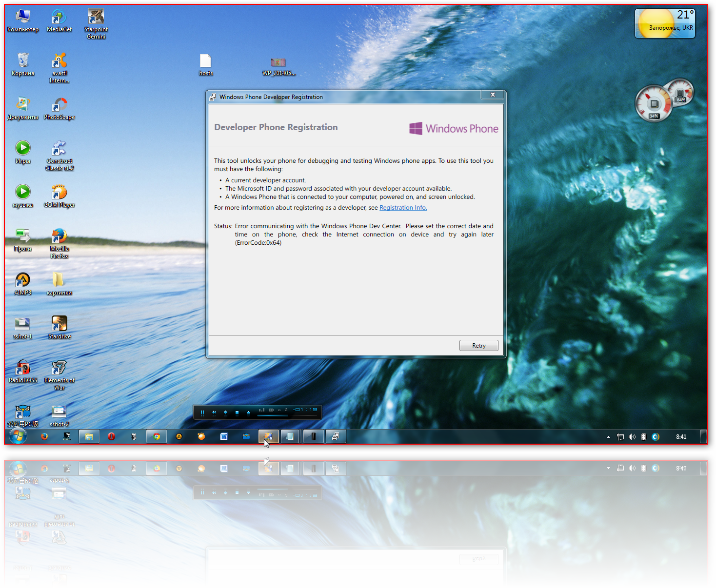Open Microsoft Word from the taskbar
Viewport: 716px width, 588px height.
224,436
